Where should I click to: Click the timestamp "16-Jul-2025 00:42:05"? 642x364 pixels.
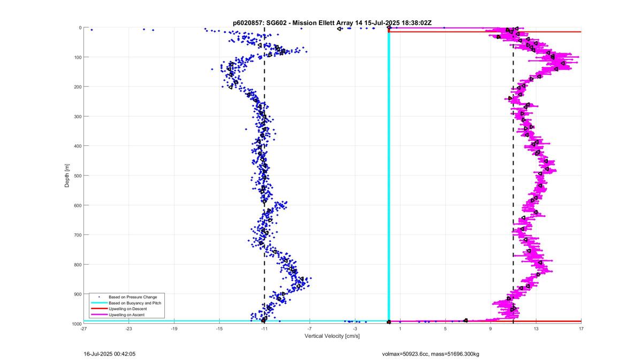tap(110, 354)
